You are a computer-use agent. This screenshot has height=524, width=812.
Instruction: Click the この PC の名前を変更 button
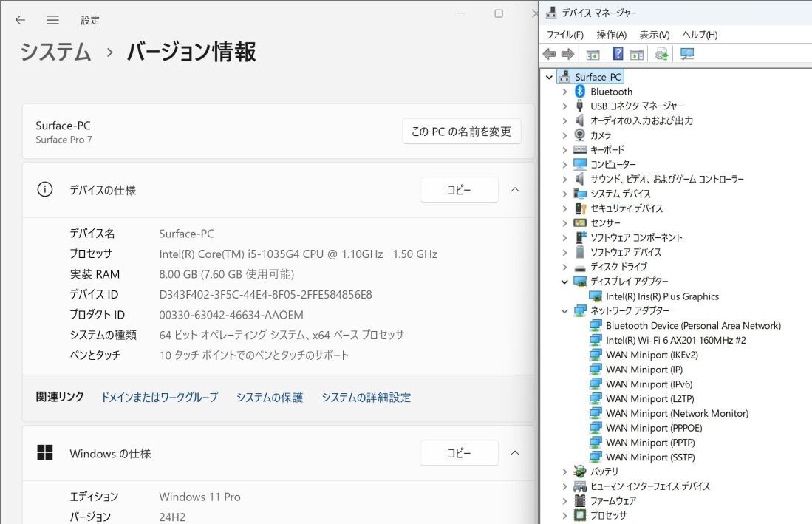pyautogui.click(x=461, y=132)
